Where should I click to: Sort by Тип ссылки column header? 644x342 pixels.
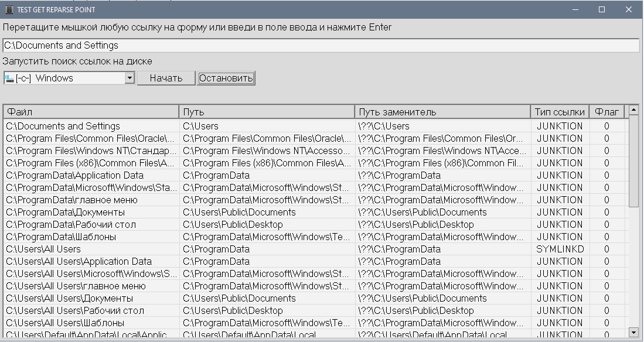pyautogui.click(x=560, y=112)
